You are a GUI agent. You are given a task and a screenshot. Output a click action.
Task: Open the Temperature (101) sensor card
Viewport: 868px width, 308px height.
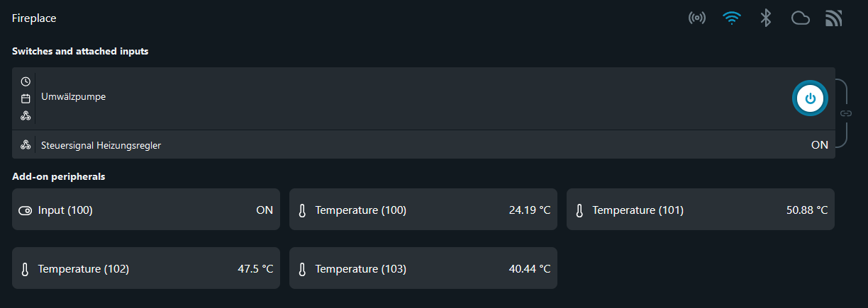[x=701, y=210]
